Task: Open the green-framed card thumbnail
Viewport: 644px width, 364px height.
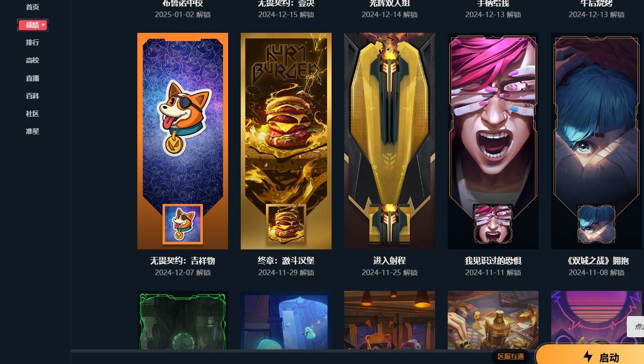Action: 183,320
